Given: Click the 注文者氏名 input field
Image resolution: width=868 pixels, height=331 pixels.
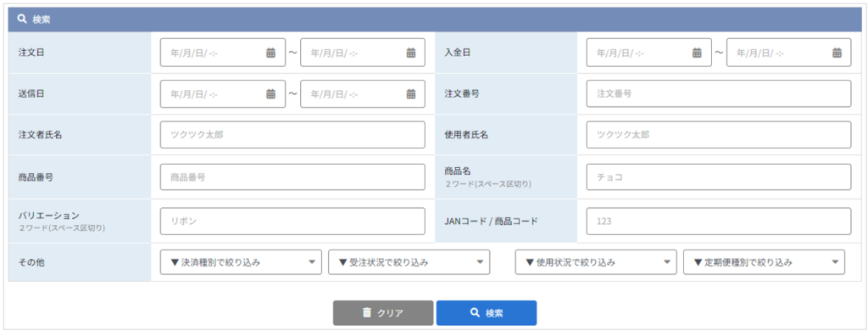Looking at the screenshot, I should click(x=292, y=135).
